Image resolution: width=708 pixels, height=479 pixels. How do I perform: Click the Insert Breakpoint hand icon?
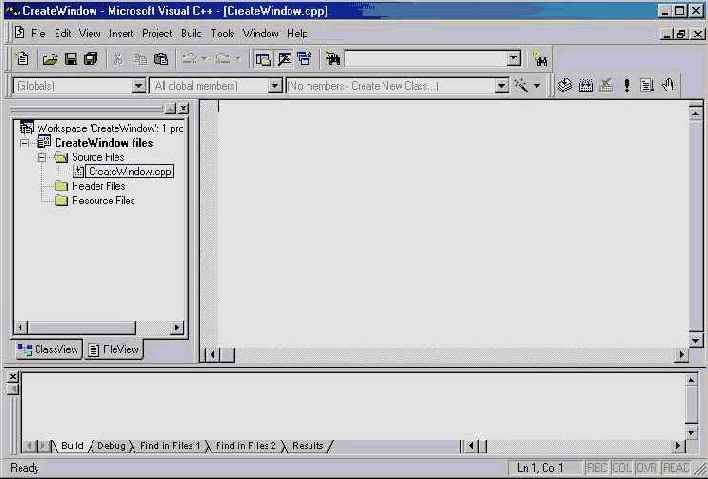click(x=667, y=86)
